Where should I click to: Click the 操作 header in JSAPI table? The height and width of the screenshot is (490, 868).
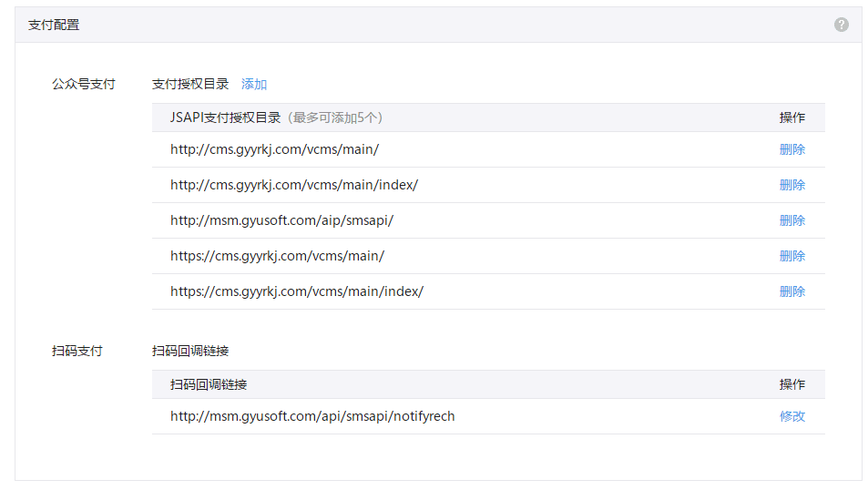pyautogui.click(x=792, y=117)
